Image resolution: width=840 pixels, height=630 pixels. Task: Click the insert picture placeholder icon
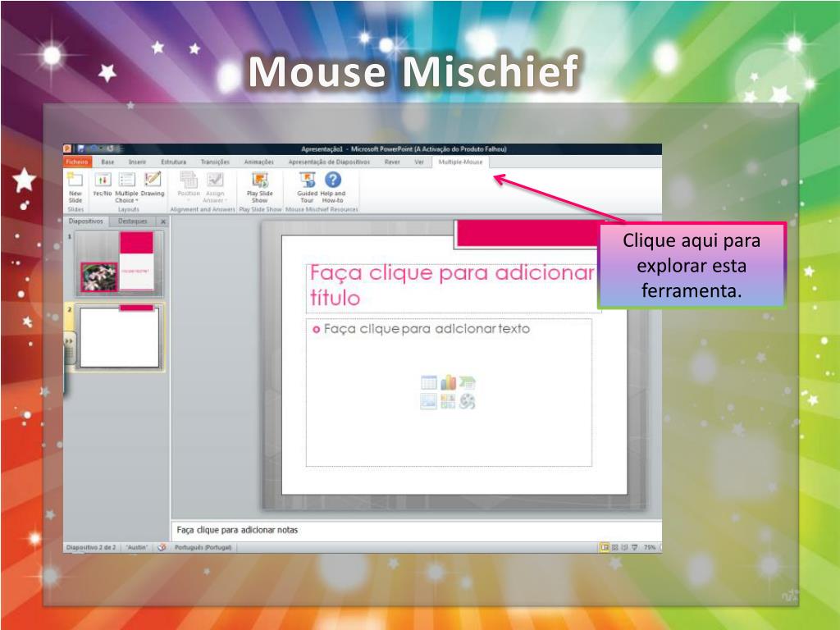pyautogui.click(x=429, y=401)
